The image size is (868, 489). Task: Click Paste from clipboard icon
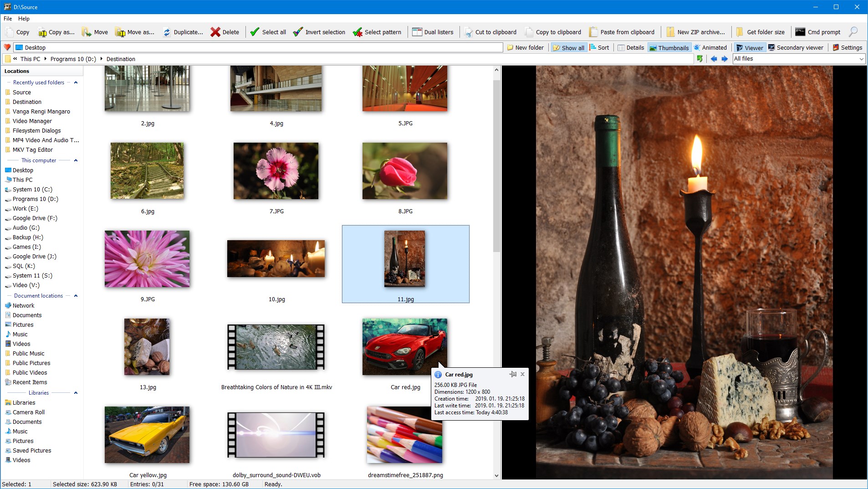click(x=593, y=32)
